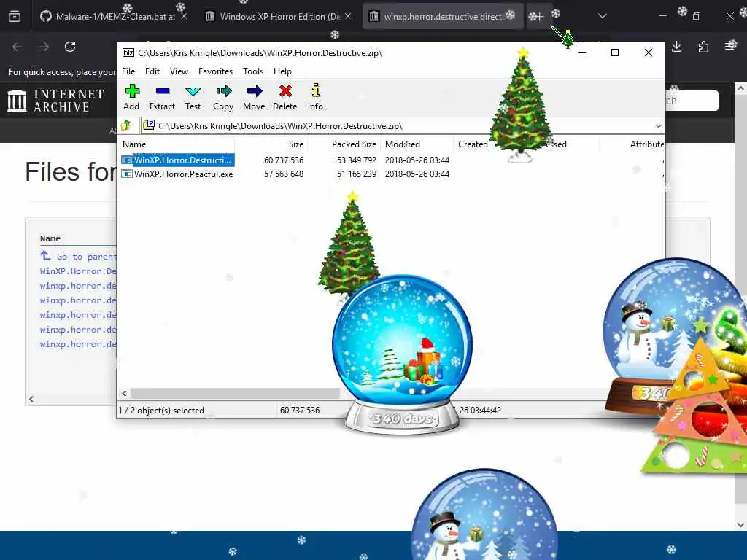Open the 7-Zip View menu
Viewport: 747px width, 560px height.
179,71
